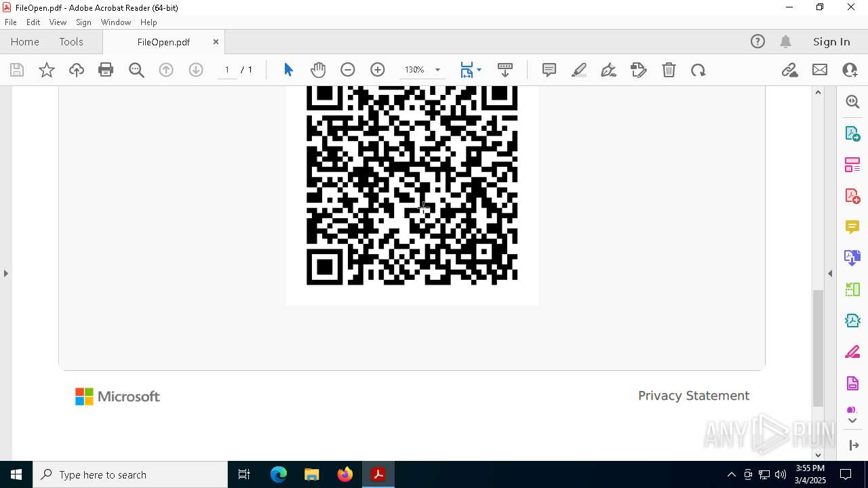Open Export PDF tool in right pane
This screenshot has height=488, width=868.
(852, 134)
